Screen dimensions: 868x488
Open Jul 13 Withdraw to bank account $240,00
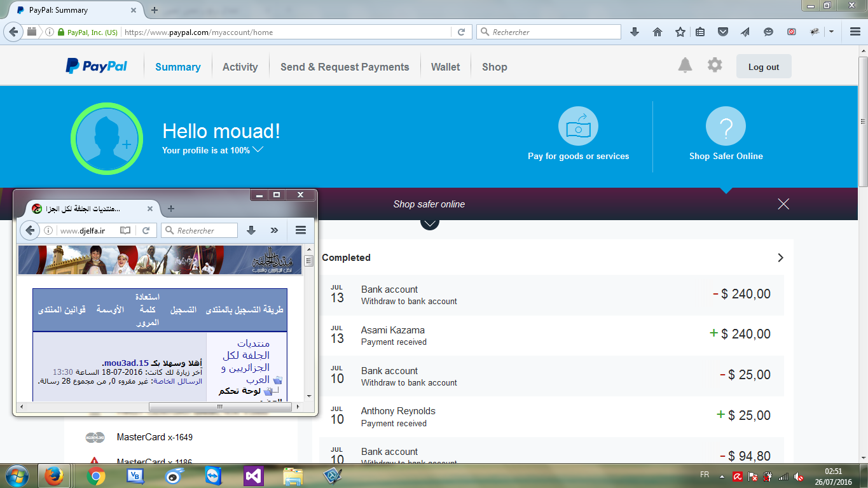point(551,295)
